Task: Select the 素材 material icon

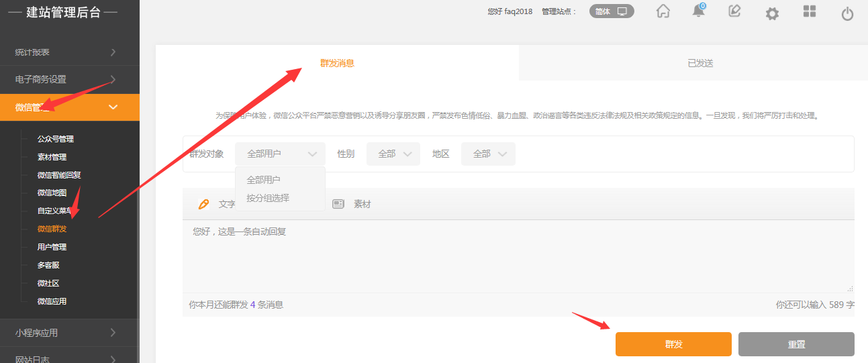Action: click(338, 204)
